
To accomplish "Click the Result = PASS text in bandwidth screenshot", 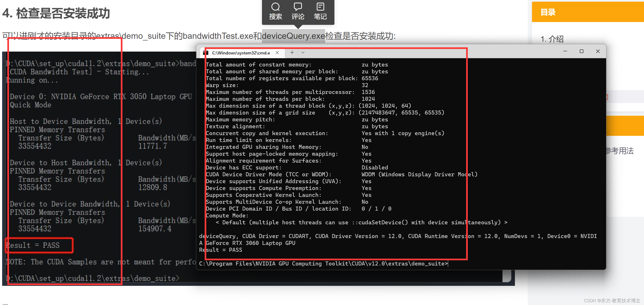I will [33, 245].
